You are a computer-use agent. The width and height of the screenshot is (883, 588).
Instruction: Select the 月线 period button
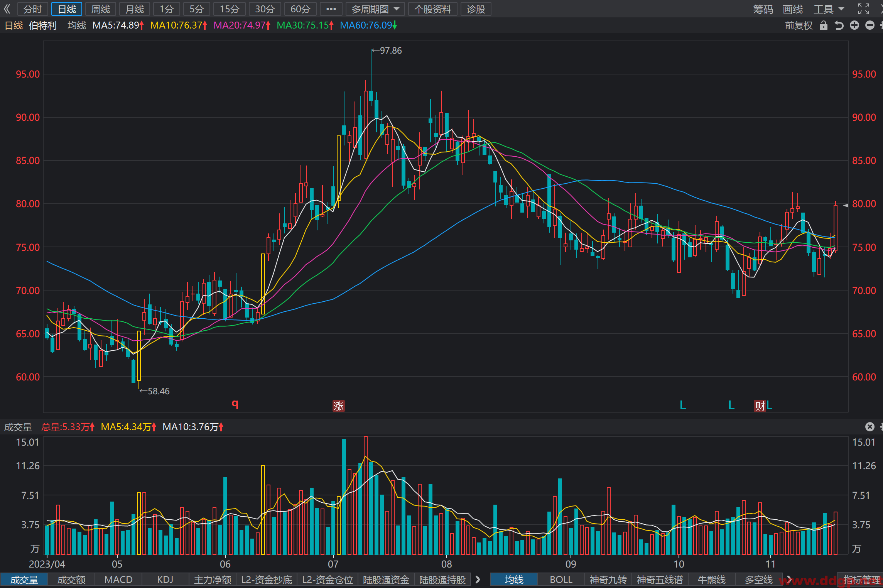click(x=135, y=9)
